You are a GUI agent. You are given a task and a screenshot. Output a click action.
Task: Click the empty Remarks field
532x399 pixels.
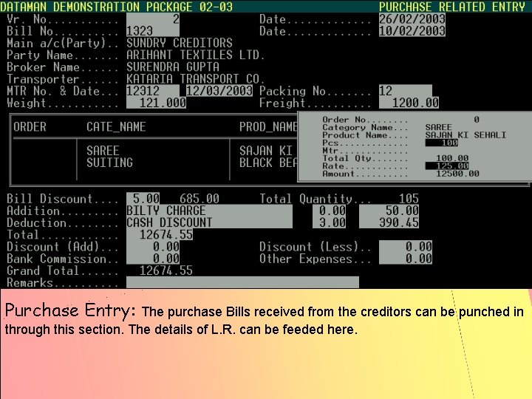coord(242,282)
